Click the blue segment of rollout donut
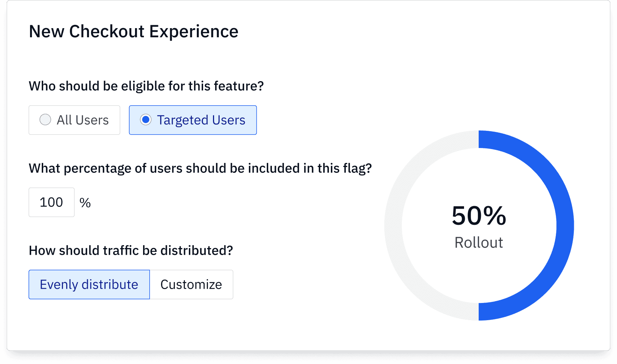617x364 pixels. [565, 225]
